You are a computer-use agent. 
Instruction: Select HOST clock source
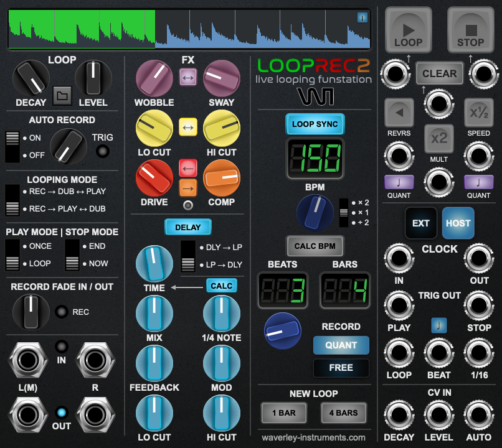[x=458, y=223]
